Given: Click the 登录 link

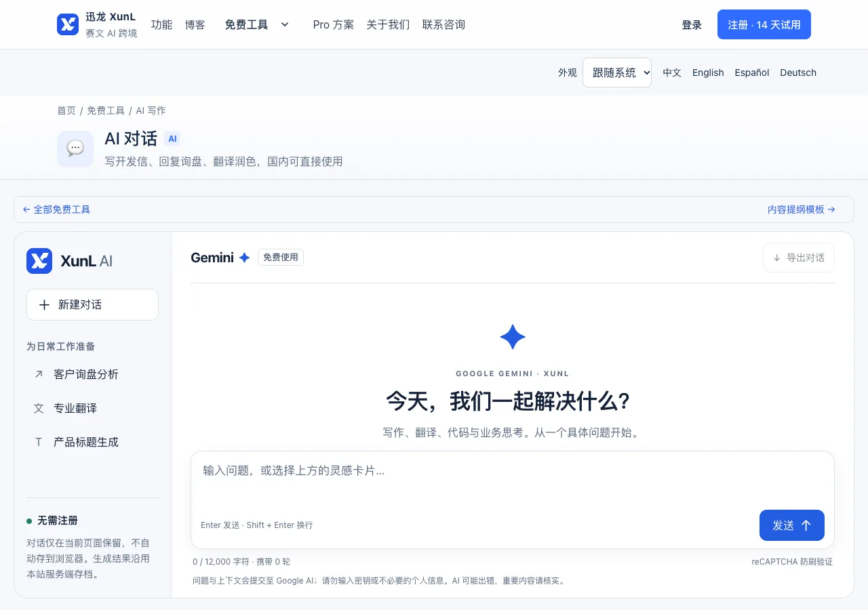Looking at the screenshot, I should pyautogui.click(x=692, y=24).
